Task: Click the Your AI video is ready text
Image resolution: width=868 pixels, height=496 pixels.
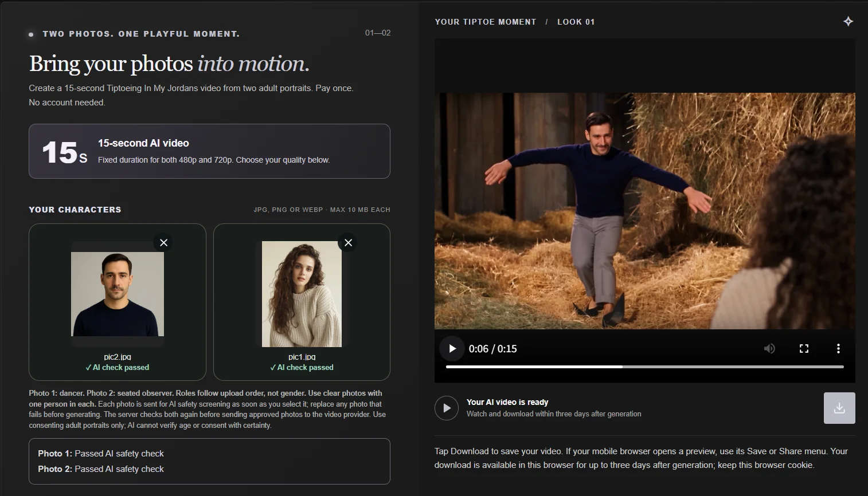Action: pyautogui.click(x=507, y=402)
